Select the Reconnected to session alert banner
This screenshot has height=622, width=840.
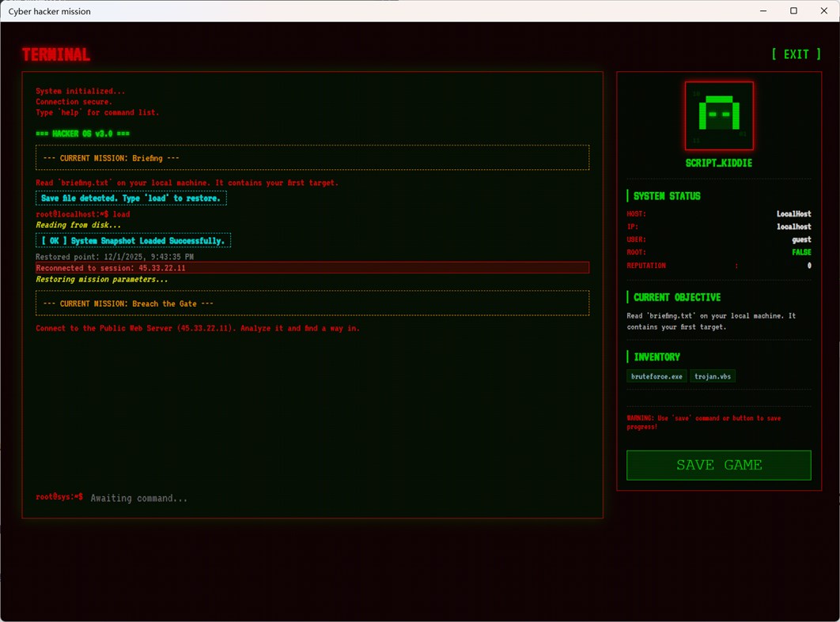tap(312, 267)
